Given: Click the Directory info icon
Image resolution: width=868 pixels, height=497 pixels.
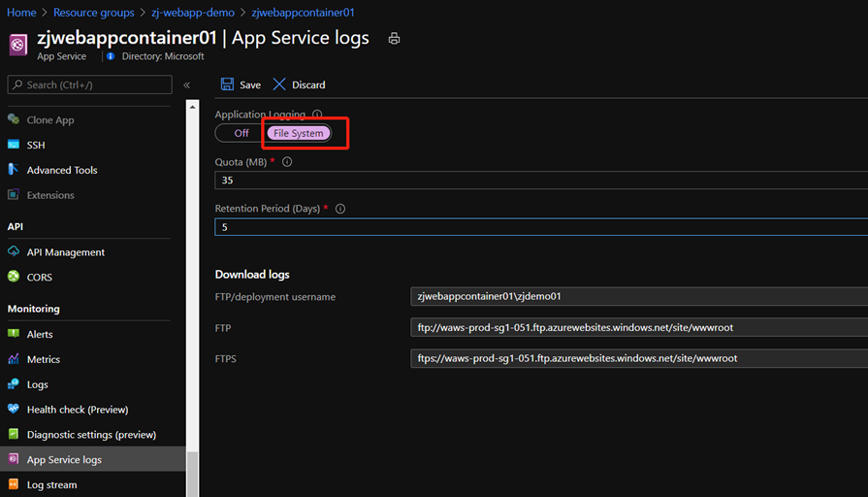Looking at the screenshot, I should [x=111, y=56].
